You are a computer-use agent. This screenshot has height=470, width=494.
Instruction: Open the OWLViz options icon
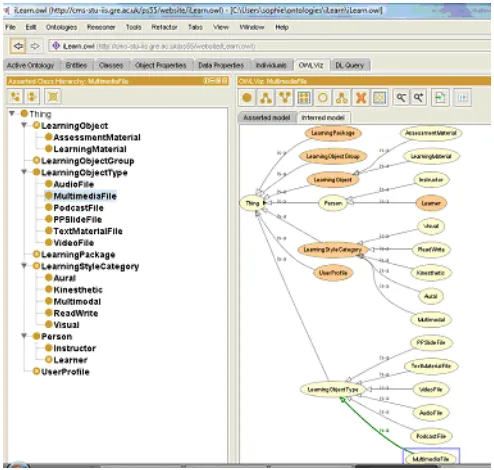tap(463, 97)
